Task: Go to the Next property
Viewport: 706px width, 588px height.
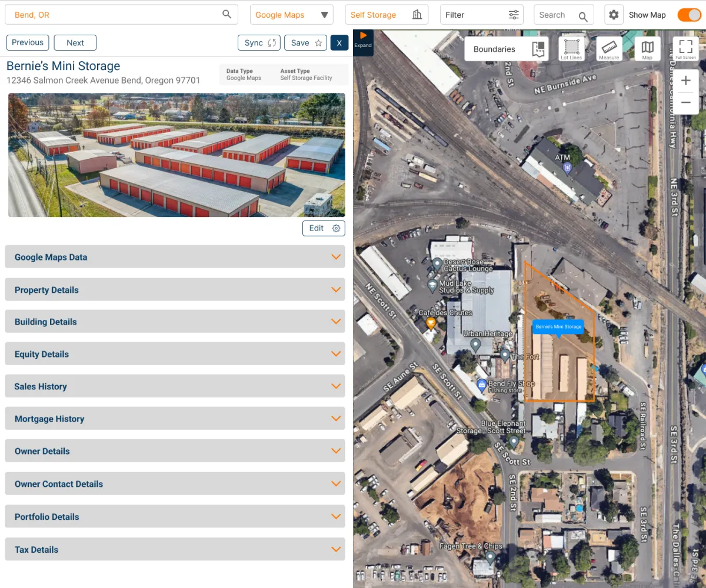Action: [75, 43]
